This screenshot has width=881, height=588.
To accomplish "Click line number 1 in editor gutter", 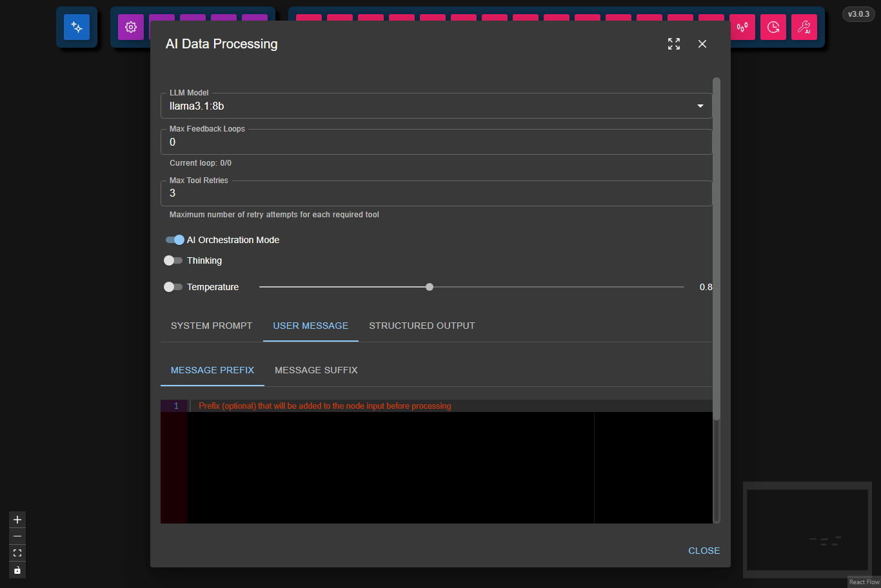I will click(175, 406).
